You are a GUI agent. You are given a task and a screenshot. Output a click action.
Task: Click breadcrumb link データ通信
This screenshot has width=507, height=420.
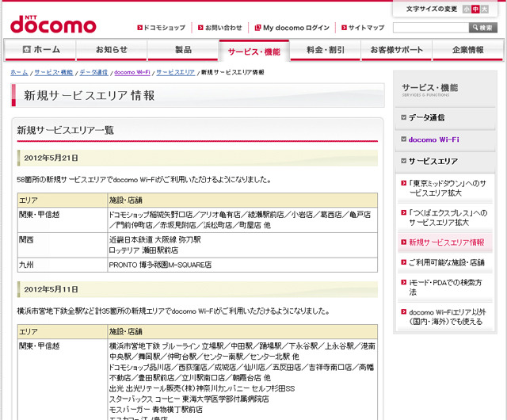[x=93, y=72]
